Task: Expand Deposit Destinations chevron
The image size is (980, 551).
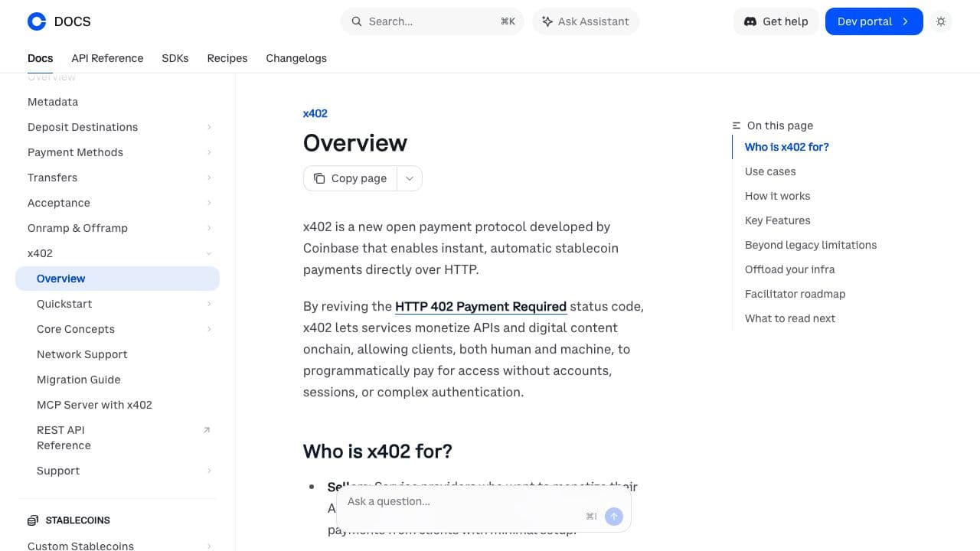Action: point(209,127)
